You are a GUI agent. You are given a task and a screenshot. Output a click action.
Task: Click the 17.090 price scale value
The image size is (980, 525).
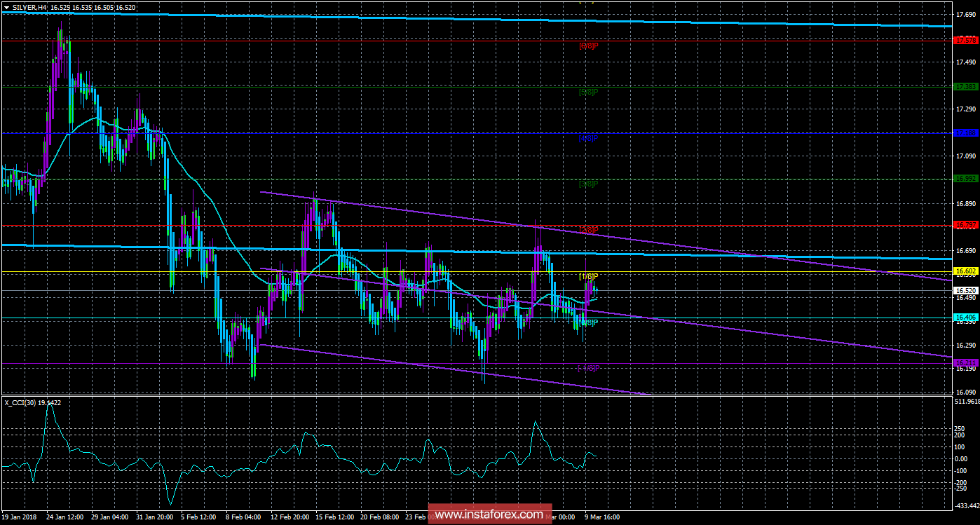click(x=965, y=156)
